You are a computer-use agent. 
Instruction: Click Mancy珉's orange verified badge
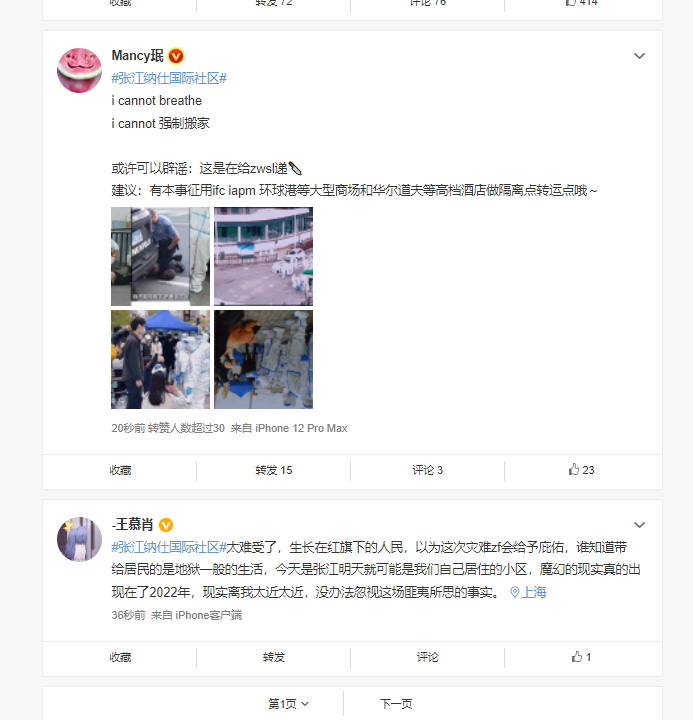click(x=176, y=56)
